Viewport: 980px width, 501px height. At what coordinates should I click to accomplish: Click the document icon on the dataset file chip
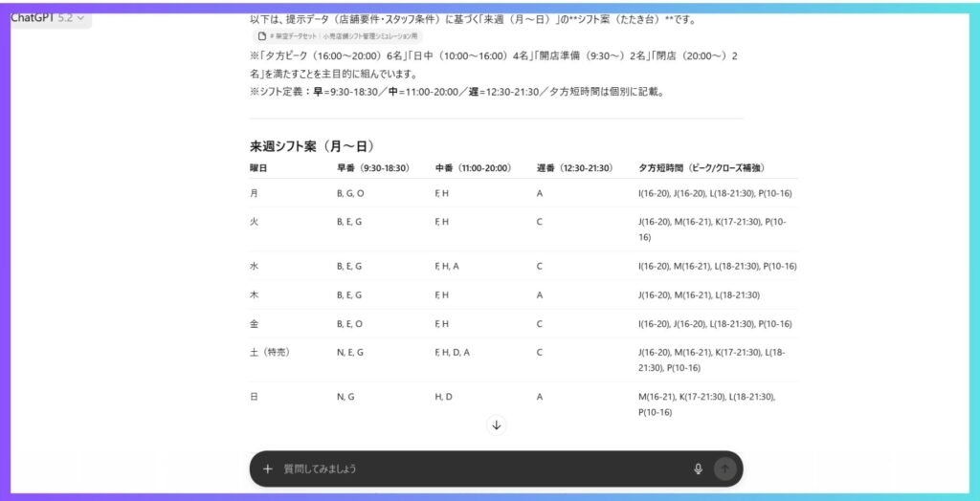(x=261, y=36)
